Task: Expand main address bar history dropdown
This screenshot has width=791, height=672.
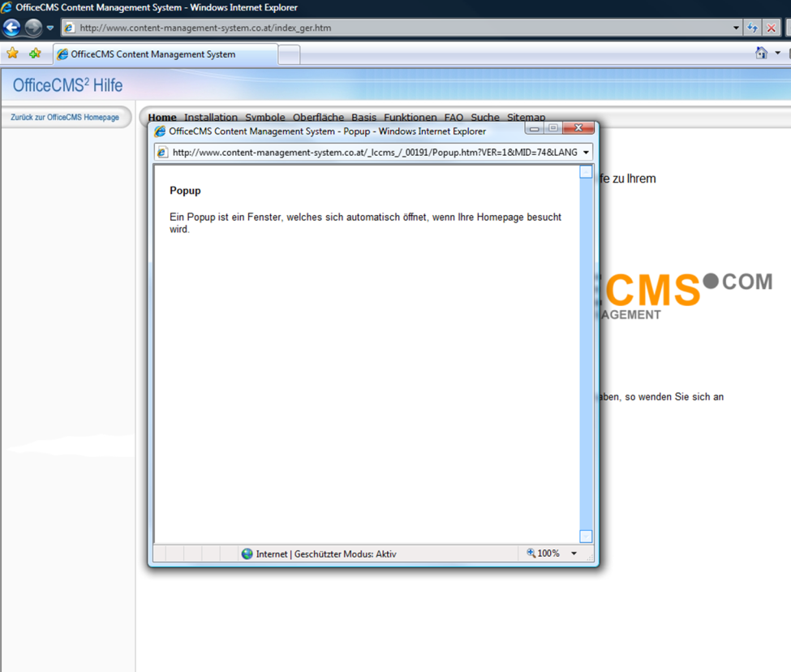Action: pos(736,28)
